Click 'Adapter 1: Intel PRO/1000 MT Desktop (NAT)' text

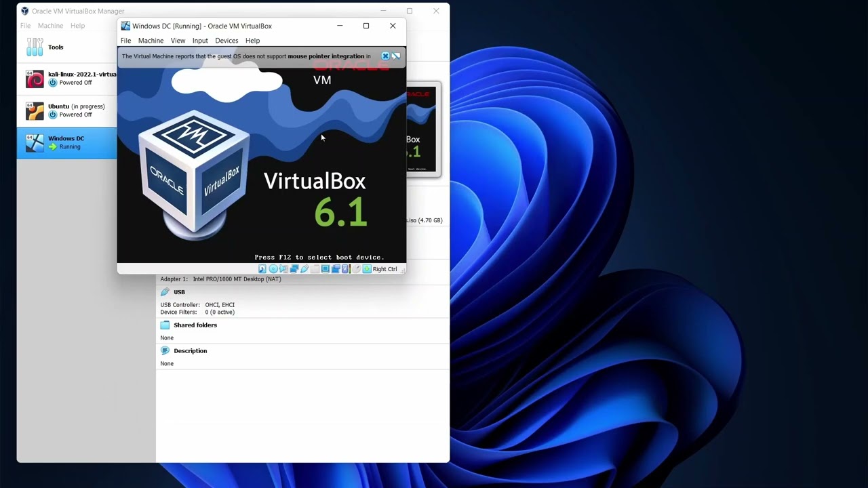point(220,279)
